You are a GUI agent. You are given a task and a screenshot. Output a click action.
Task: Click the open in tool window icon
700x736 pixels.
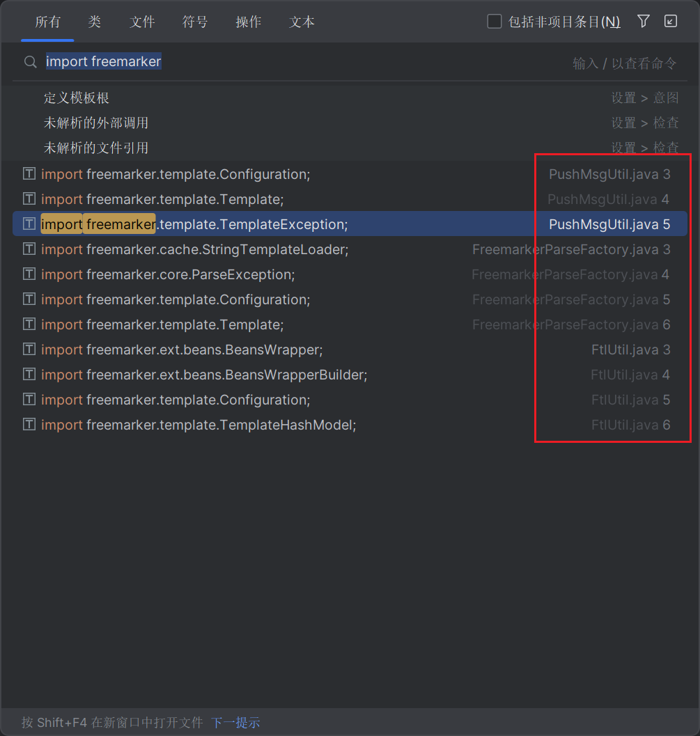(x=671, y=22)
